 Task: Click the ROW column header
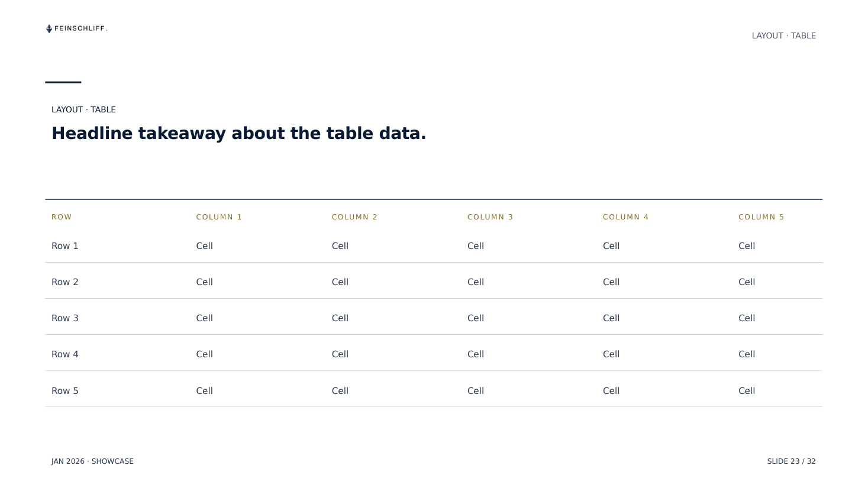click(x=62, y=217)
